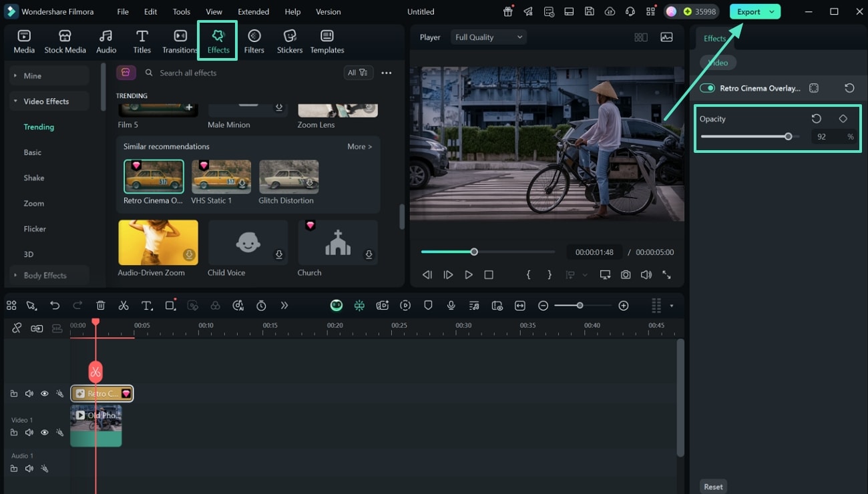Screen dimensions: 868x494
Task: Switch to the Audio tab
Action: pos(106,41)
